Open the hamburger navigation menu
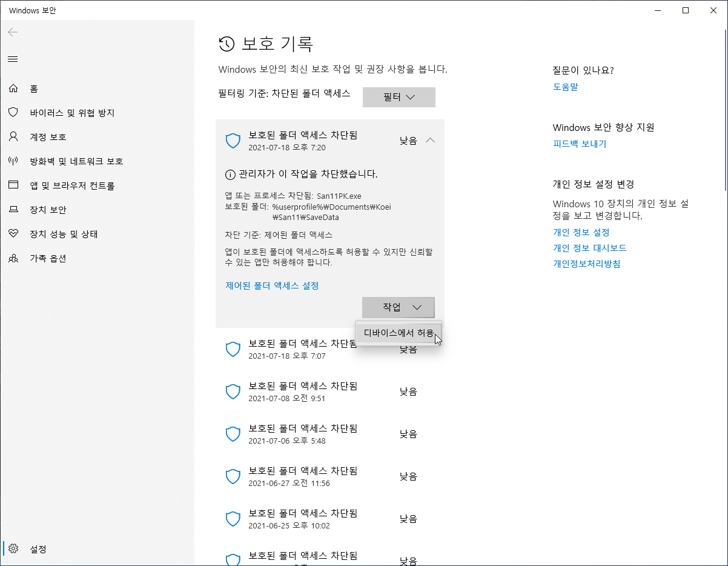728x566 pixels. (x=13, y=59)
